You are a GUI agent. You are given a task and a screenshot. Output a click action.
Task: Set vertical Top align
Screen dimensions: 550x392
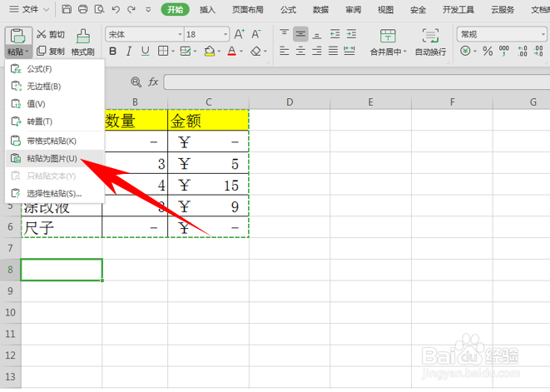pos(284,34)
